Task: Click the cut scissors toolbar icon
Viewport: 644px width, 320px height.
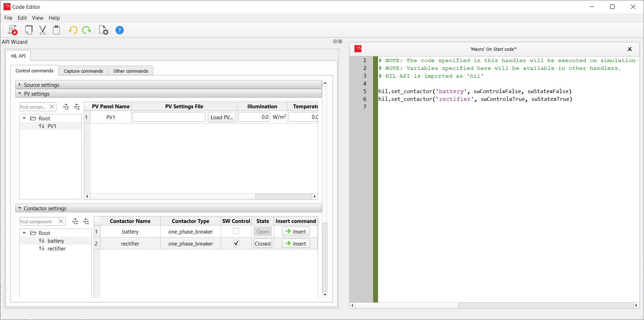Action: coord(43,30)
